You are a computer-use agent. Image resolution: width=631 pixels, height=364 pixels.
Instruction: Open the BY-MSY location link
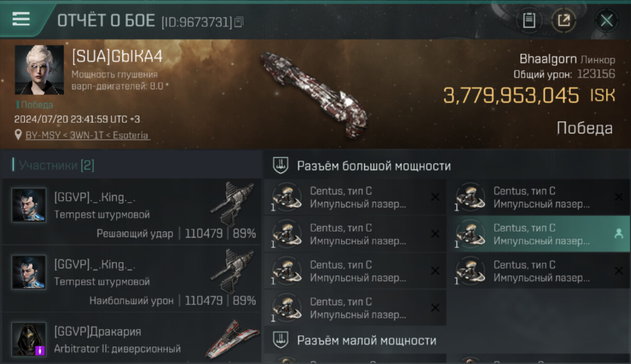87,135
